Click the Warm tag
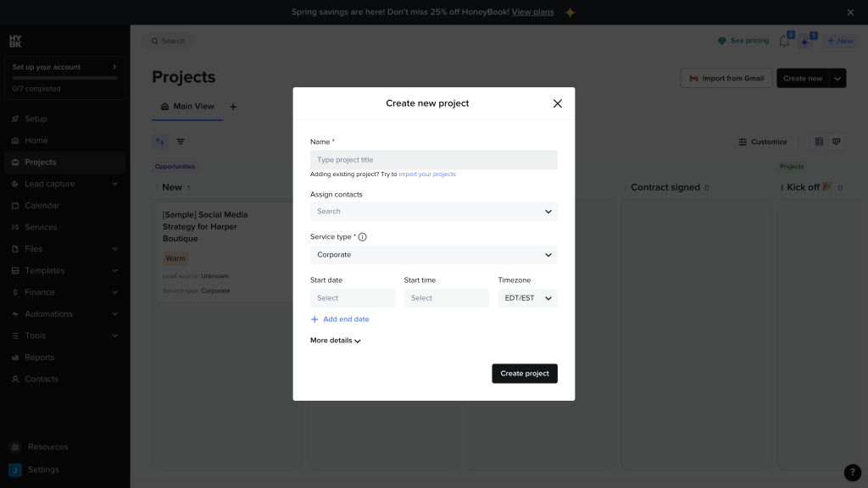Image resolution: width=868 pixels, height=488 pixels. coord(175,258)
